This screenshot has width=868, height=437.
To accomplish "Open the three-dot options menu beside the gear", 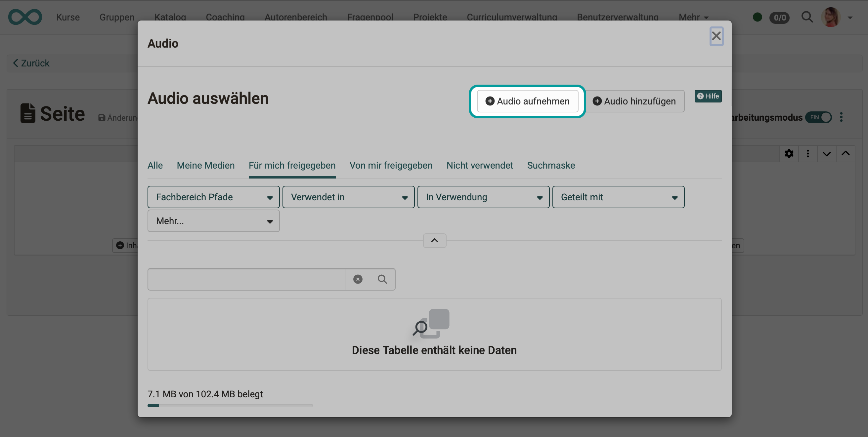I will 808,153.
